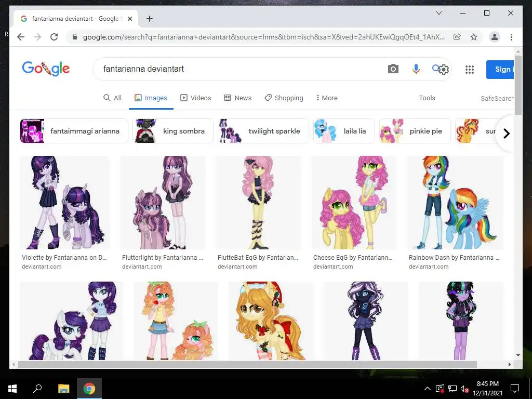Click the Cheese EqG title link
The width and height of the screenshot is (532, 399).
point(353,258)
